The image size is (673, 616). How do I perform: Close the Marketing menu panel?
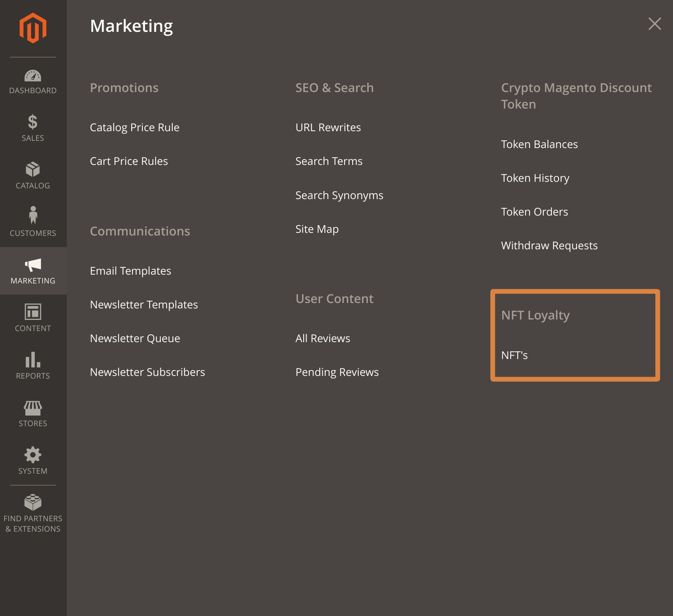pyautogui.click(x=655, y=24)
